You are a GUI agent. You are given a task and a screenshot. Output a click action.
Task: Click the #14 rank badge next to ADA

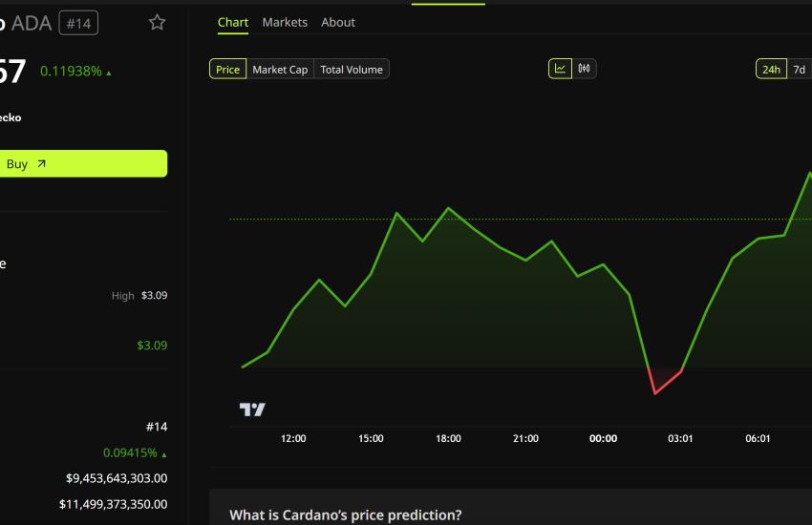tap(78, 23)
